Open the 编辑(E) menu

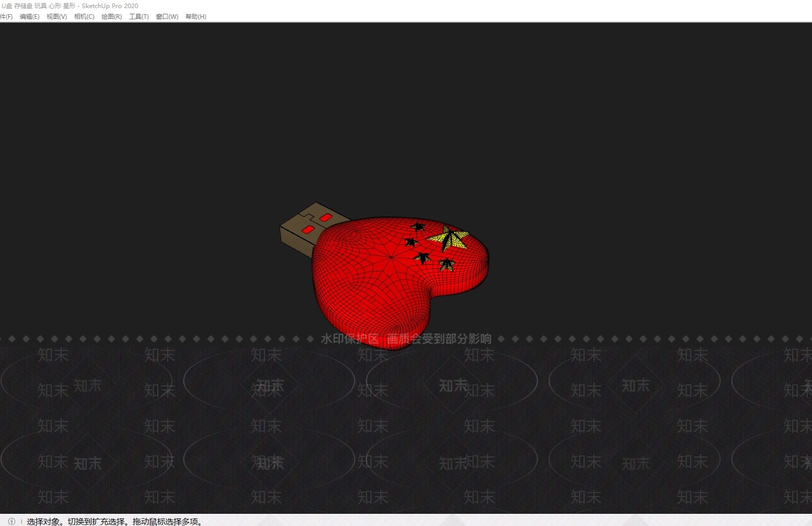(x=29, y=17)
